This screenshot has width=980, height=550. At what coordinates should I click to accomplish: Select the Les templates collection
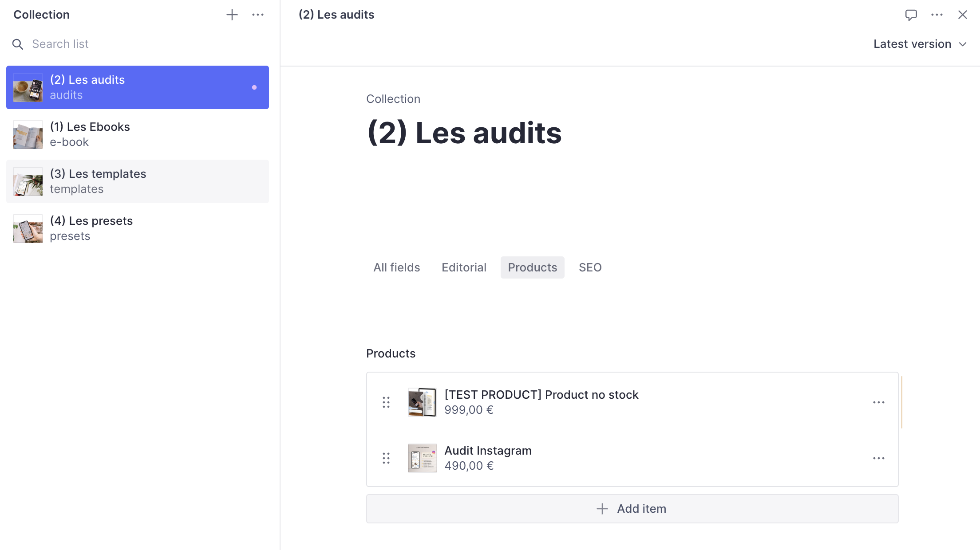click(137, 181)
